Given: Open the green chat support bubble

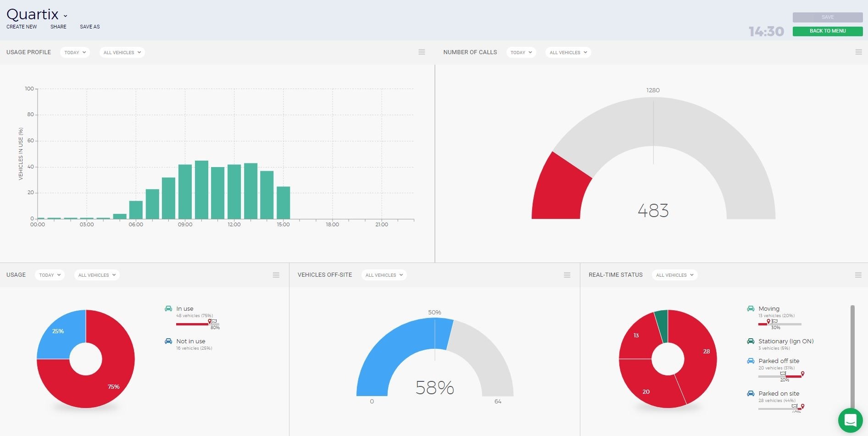Looking at the screenshot, I should [x=850, y=420].
